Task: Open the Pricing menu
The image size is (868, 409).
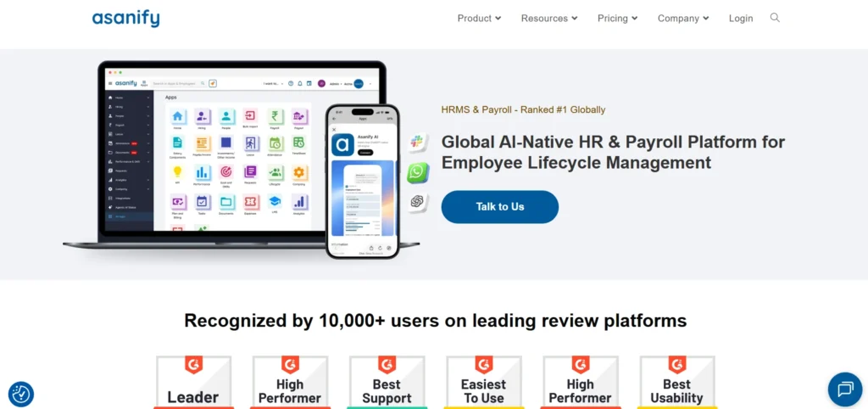Action: (x=618, y=19)
